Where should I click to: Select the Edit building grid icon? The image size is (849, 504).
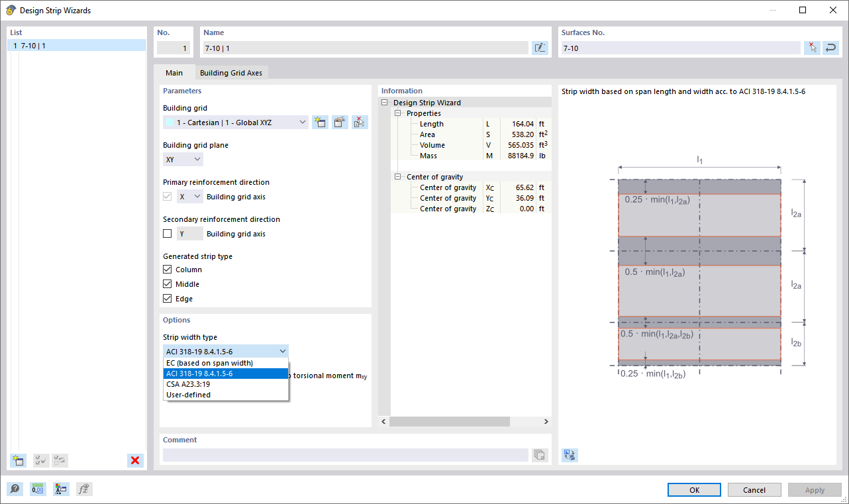pos(340,122)
